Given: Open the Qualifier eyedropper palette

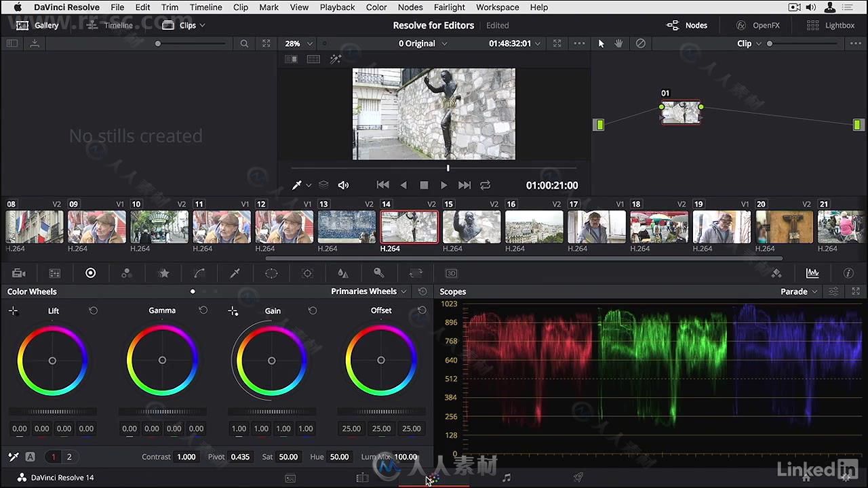Looking at the screenshot, I should (x=235, y=273).
